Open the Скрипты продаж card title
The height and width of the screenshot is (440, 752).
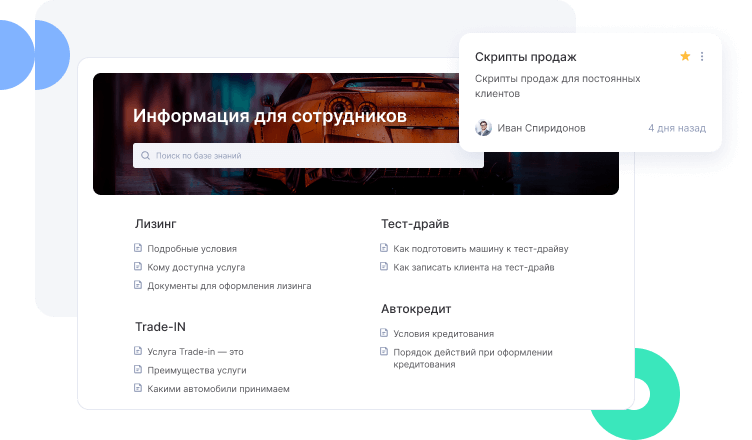coord(526,57)
